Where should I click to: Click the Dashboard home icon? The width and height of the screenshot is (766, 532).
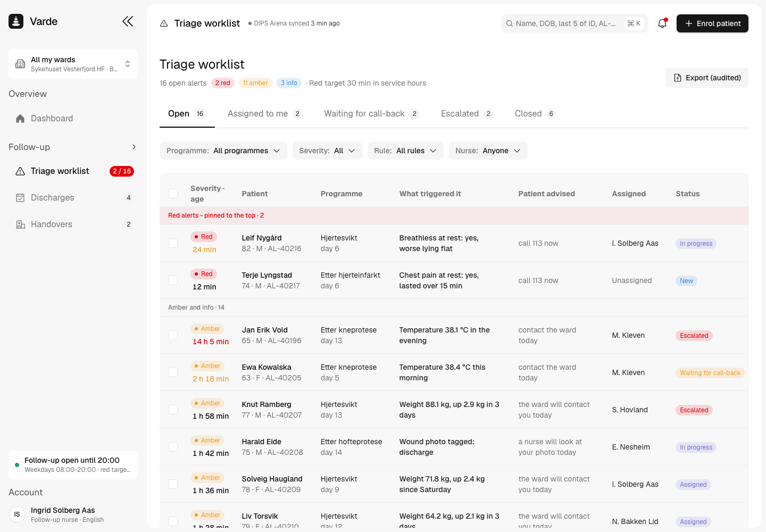click(x=20, y=119)
